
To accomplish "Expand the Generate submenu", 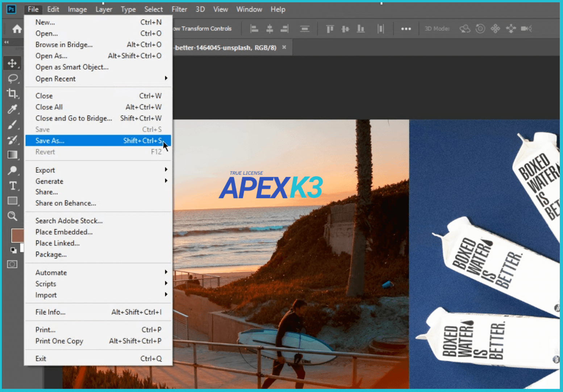I will [x=98, y=181].
